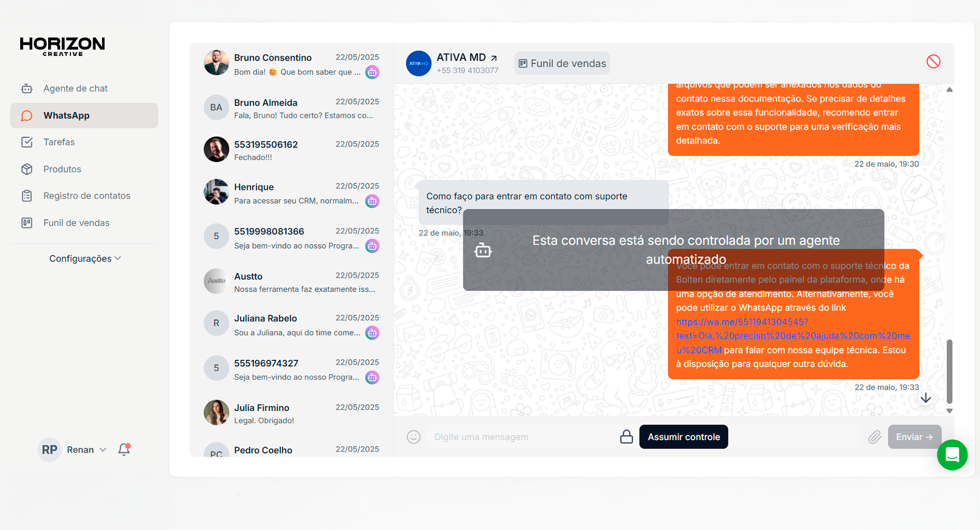Click the Tarefas checkmark icon
Viewport: 980px width, 530px height.
click(x=27, y=142)
